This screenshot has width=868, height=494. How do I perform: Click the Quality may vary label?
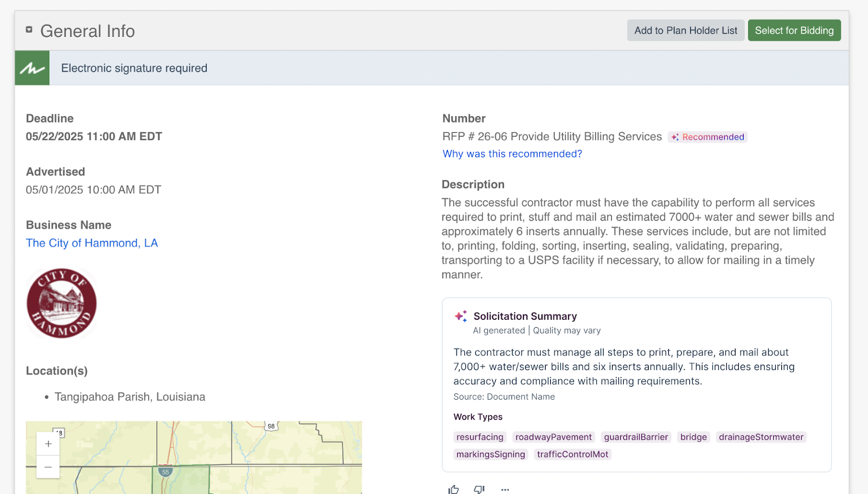[567, 331]
